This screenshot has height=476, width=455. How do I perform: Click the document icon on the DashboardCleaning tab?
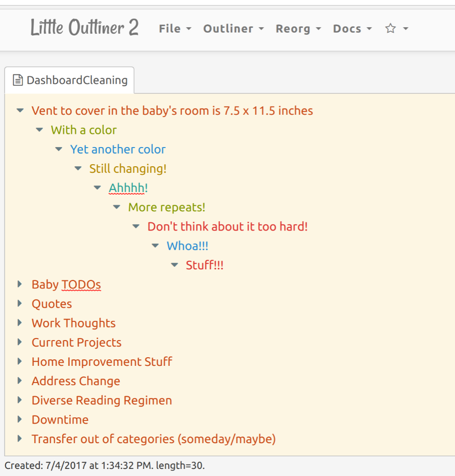[x=17, y=80]
